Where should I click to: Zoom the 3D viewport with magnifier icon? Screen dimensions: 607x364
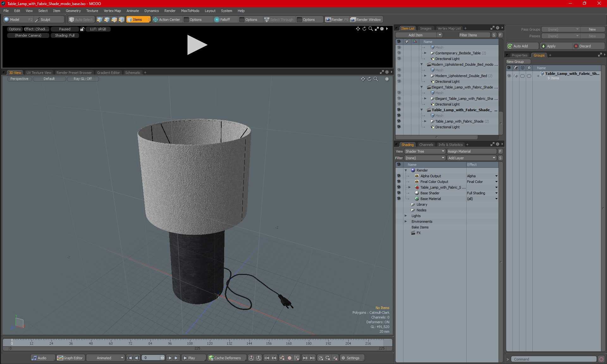click(x=376, y=79)
